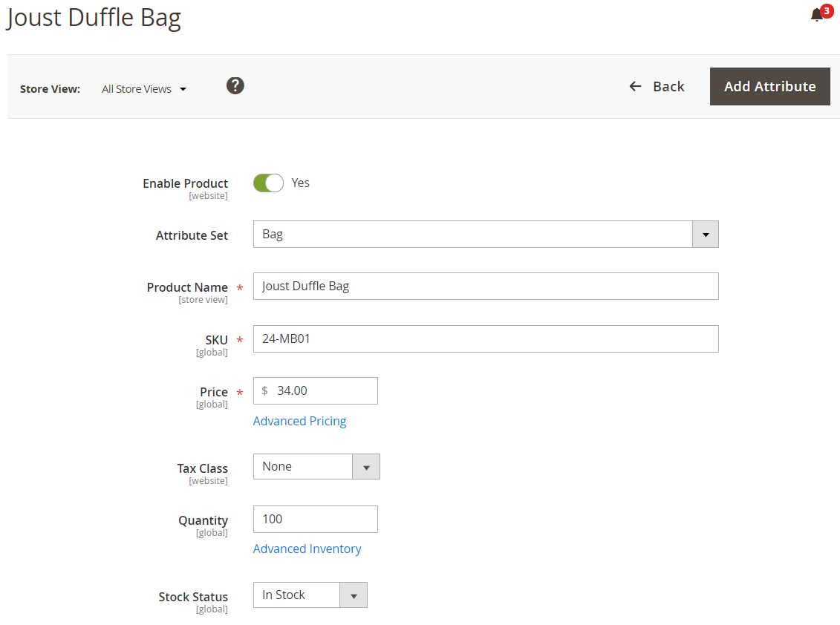Click the Back arrow icon
This screenshot has height=625, width=840.
tap(635, 86)
